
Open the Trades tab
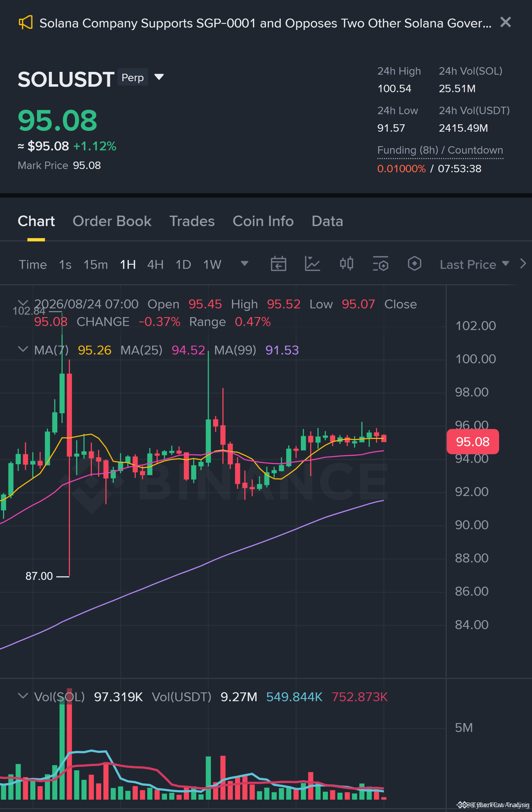(x=192, y=221)
